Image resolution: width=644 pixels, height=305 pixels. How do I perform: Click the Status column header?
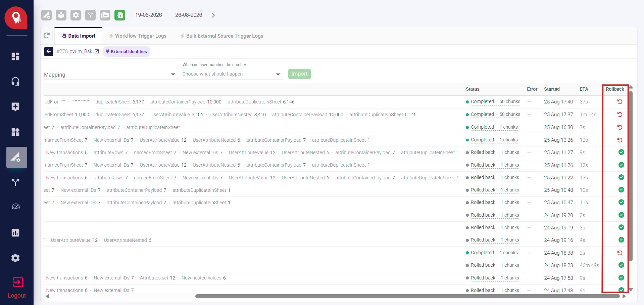coord(473,89)
